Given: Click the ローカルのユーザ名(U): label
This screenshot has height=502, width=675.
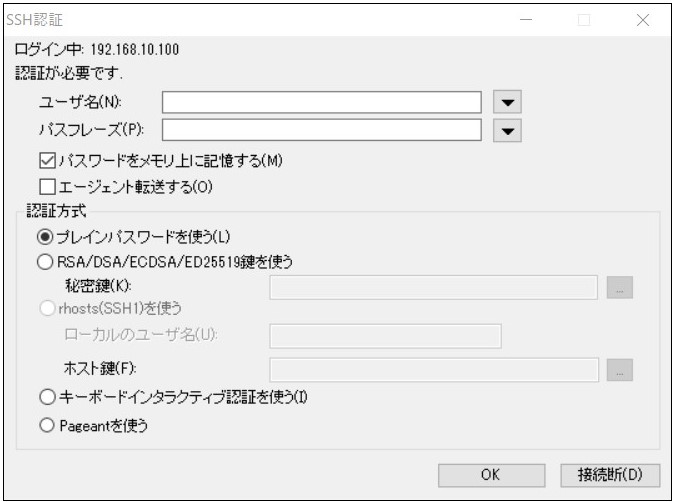Looking at the screenshot, I should pos(141,335).
